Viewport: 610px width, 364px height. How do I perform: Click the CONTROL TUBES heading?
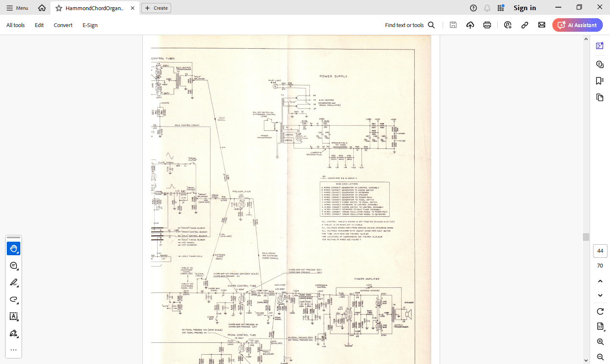click(x=163, y=58)
